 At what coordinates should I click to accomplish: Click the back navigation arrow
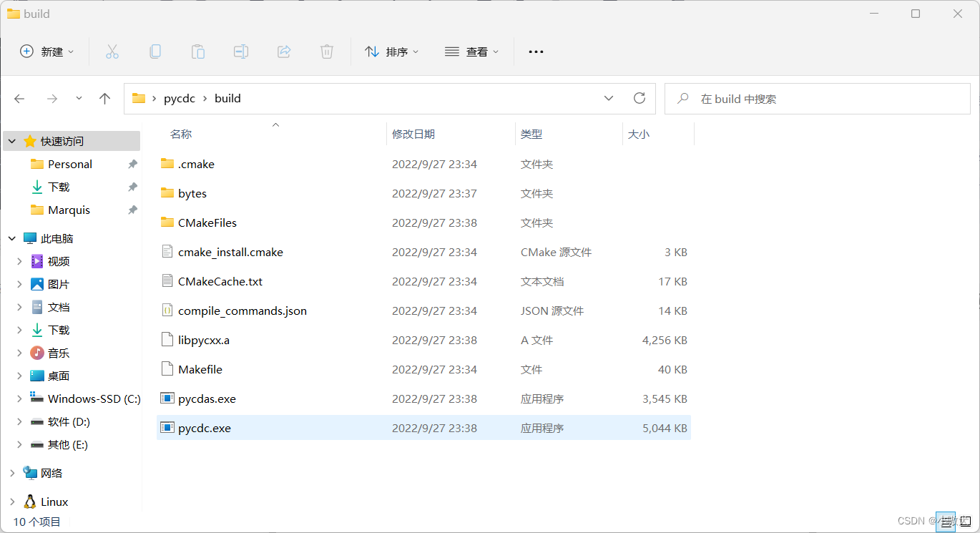click(x=19, y=98)
